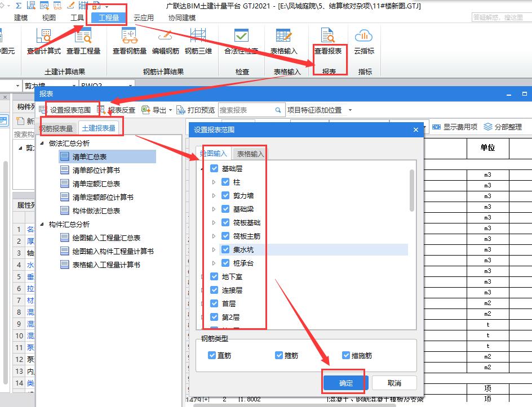This screenshot has width=532, height=407.
Task: Click the 导出 export button
Action: (x=154, y=110)
